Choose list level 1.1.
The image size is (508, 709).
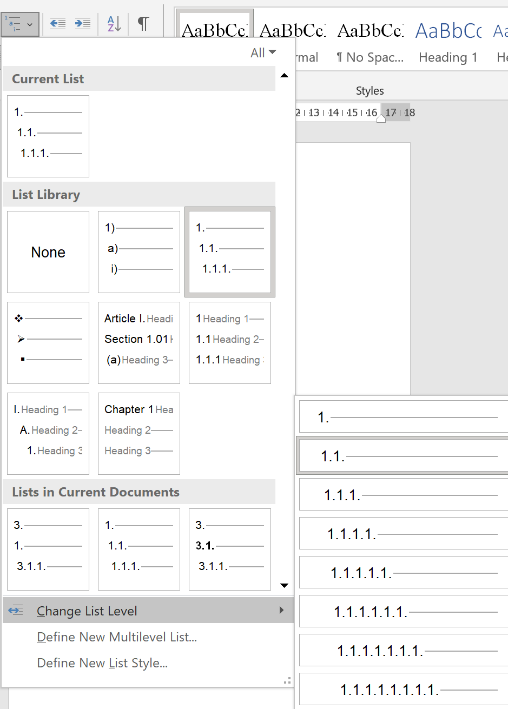point(404,455)
